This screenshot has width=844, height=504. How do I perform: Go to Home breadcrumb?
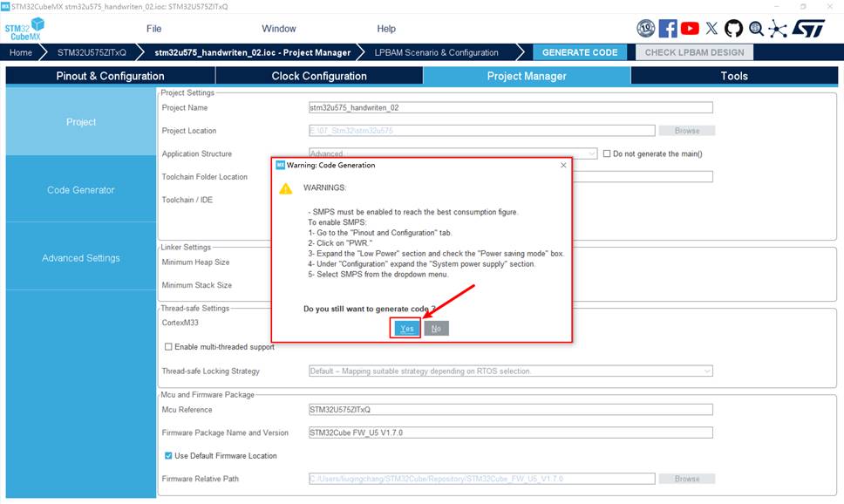(x=20, y=52)
